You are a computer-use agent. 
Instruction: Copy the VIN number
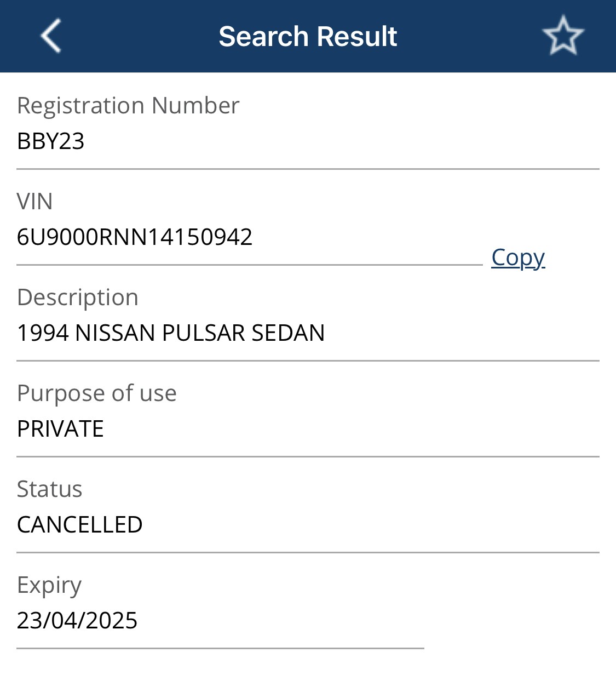pyautogui.click(x=518, y=258)
